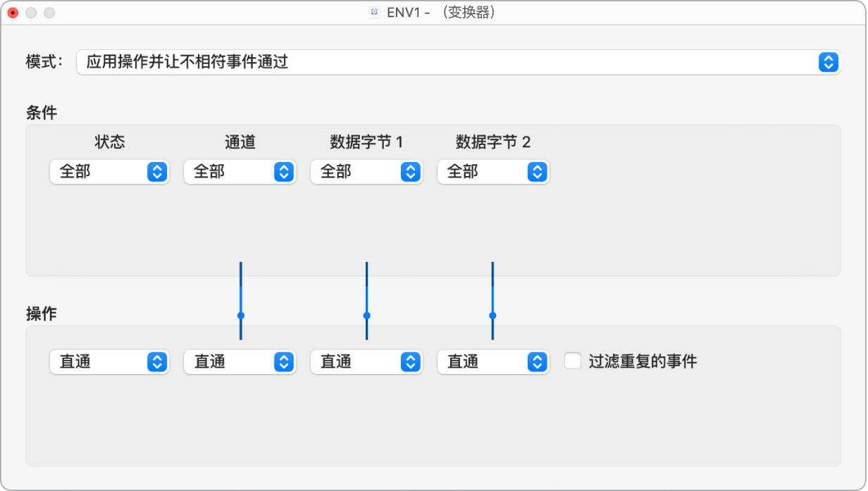This screenshot has height=491, width=868.
Task: Click the dot on the 通道 connection bar
Action: tap(242, 315)
